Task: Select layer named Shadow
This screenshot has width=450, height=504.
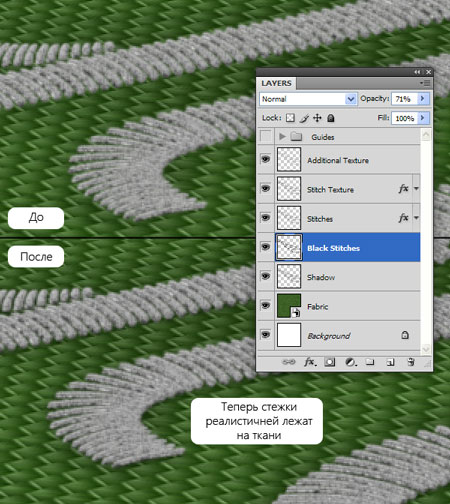Action: coord(321,277)
